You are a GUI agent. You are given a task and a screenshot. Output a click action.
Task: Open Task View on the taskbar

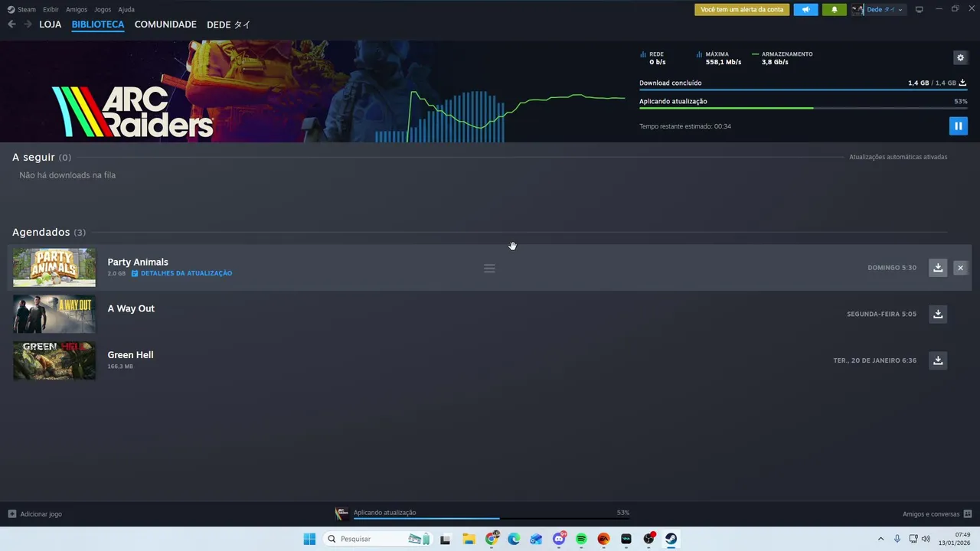446,539
